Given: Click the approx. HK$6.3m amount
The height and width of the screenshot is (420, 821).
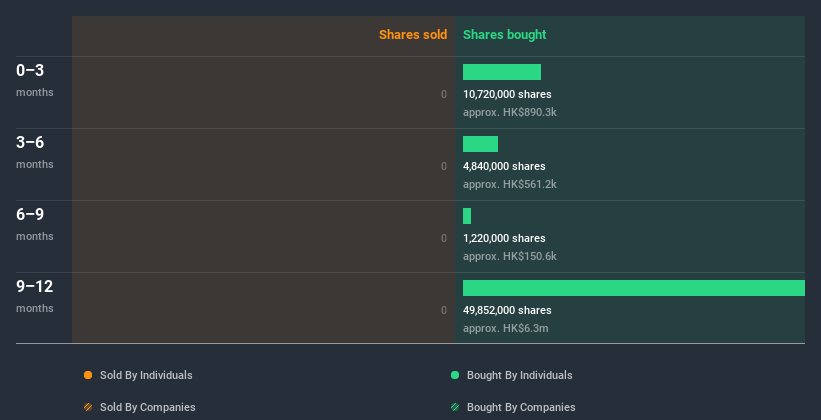Looking at the screenshot, I should pyautogui.click(x=506, y=328).
